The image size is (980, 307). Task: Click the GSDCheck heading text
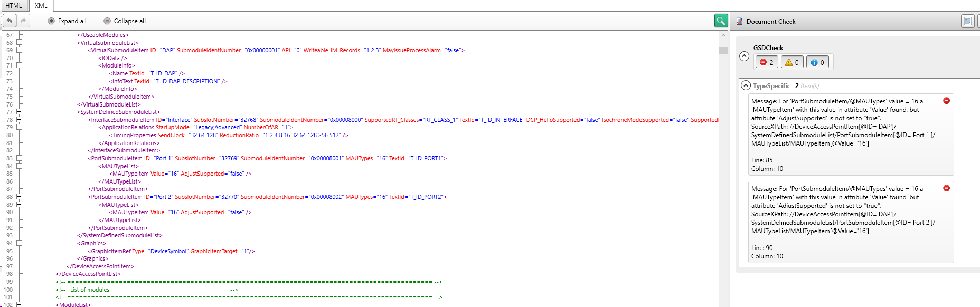click(768, 48)
